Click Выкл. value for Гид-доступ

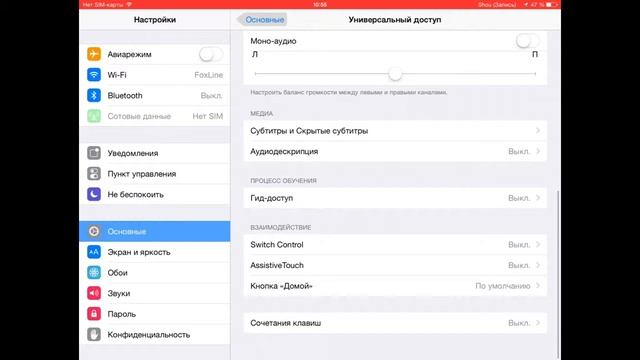[x=519, y=198]
